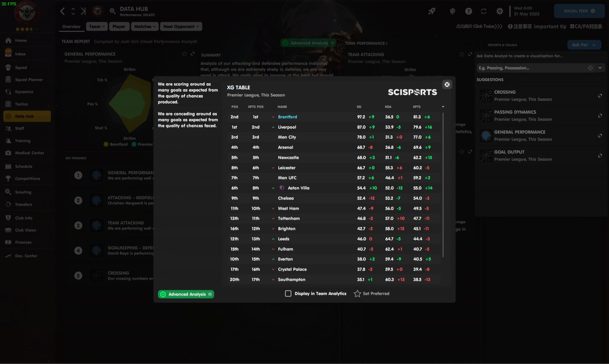609x364 pixels.
Task: Open help with the question mark icon
Action: pyautogui.click(x=469, y=11)
